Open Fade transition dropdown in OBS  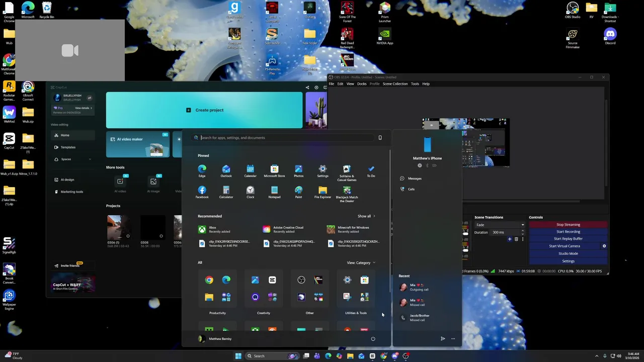(500, 225)
